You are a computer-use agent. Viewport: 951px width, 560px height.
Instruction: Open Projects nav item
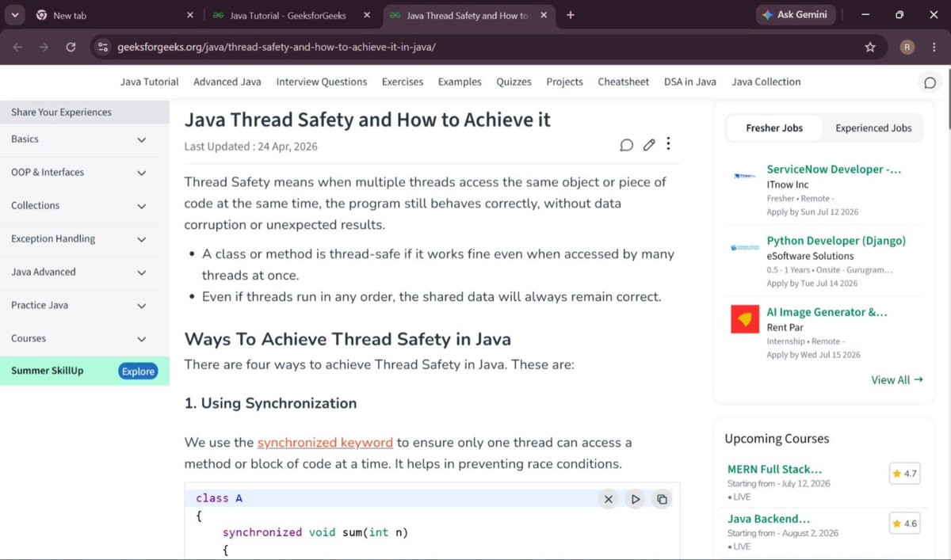click(x=564, y=82)
